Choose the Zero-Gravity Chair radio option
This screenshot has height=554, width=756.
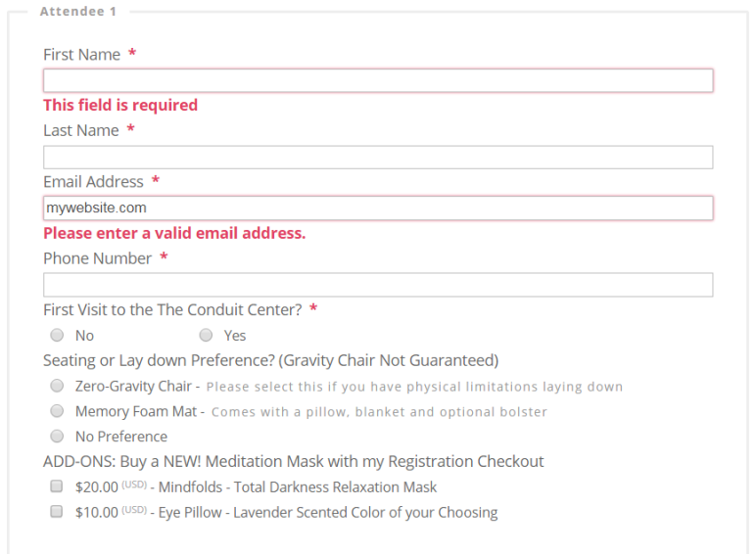pyautogui.click(x=57, y=386)
